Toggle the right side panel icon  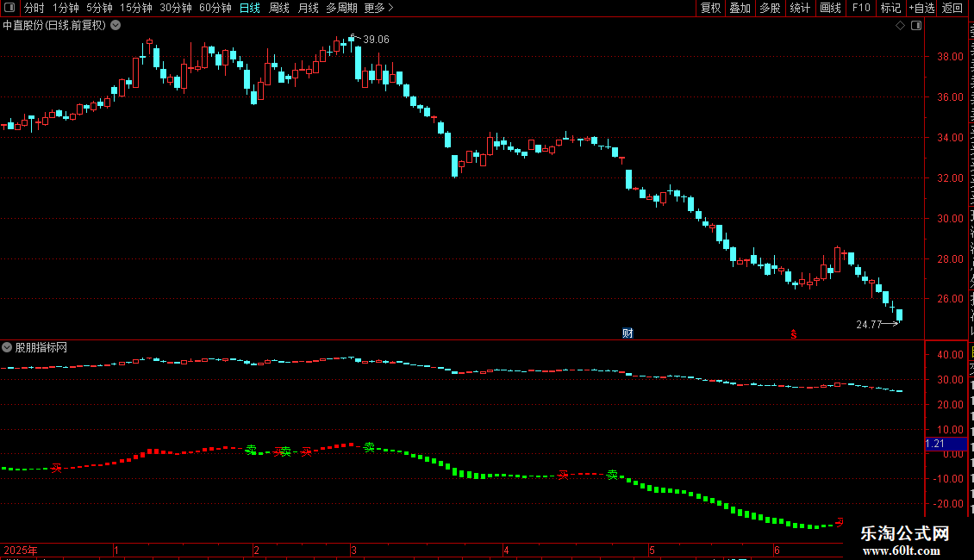tap(916, 26)
